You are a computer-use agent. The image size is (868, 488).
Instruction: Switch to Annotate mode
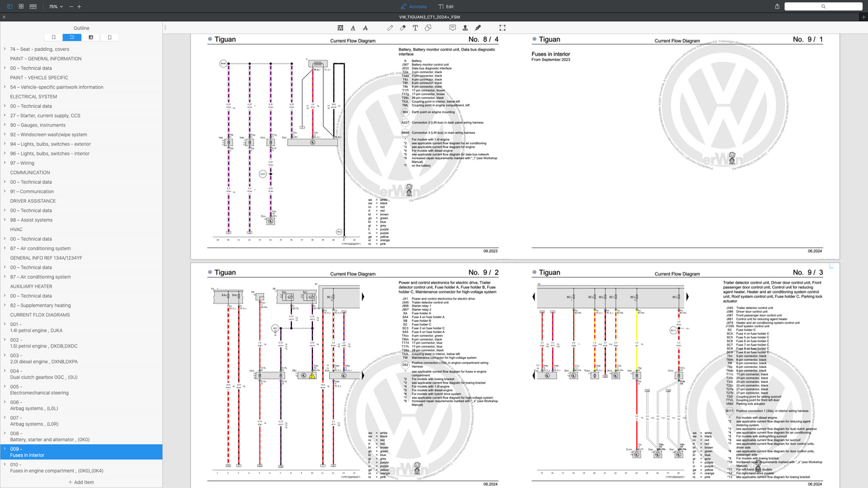(414, 7)
